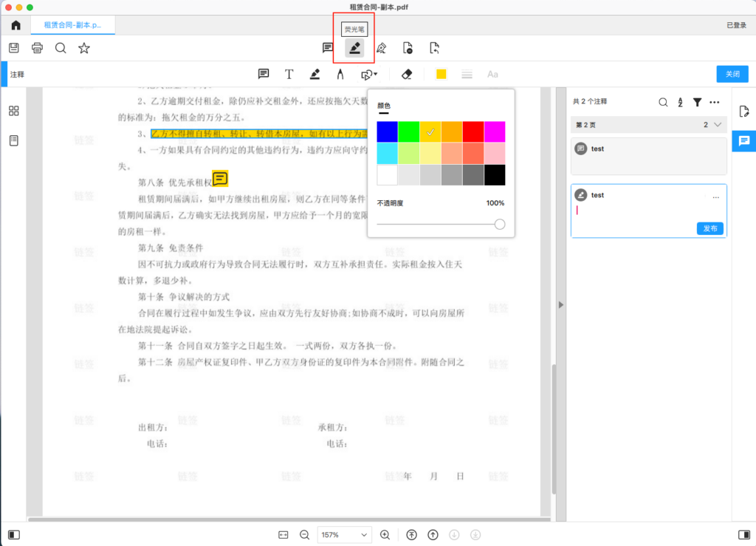The image size is (756, 546).
Task: Toggle the left sidebar panel at bottom
Action: (x=14, y=534)
